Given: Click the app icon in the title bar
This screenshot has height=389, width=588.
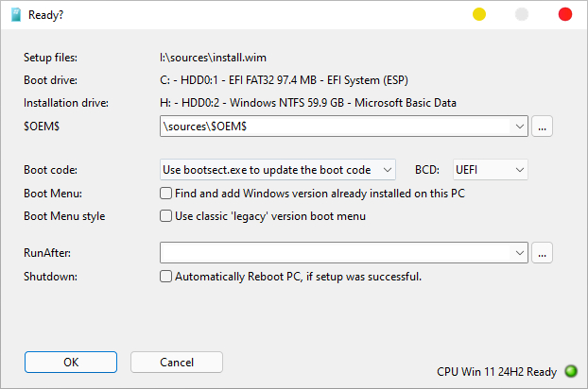Looking at the screenshot, I should coord(16,15).
